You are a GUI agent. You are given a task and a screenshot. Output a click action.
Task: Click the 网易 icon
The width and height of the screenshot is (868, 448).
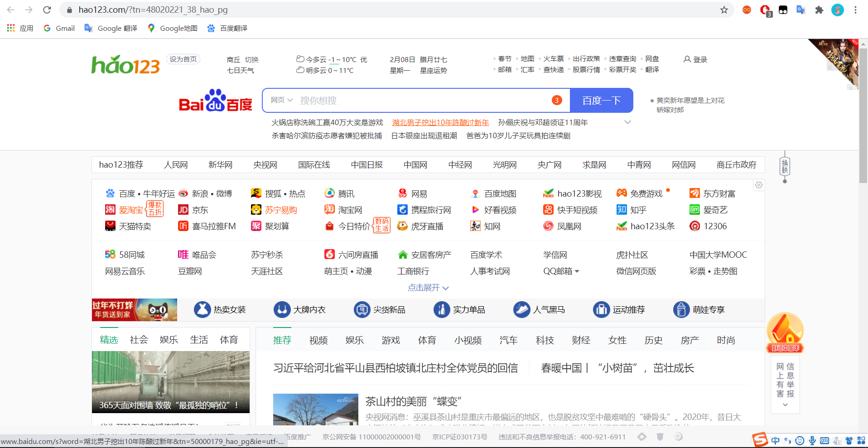(x=402, y=193)
